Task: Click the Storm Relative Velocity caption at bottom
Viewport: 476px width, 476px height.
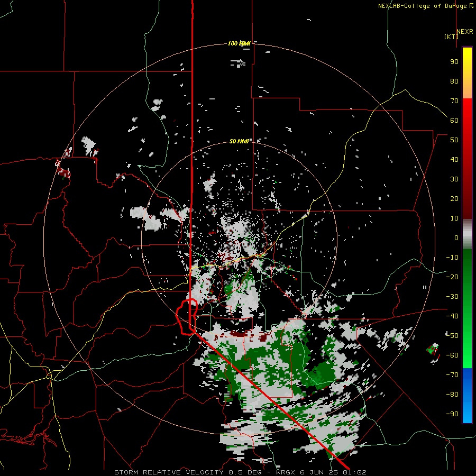Action: [240, 472]
